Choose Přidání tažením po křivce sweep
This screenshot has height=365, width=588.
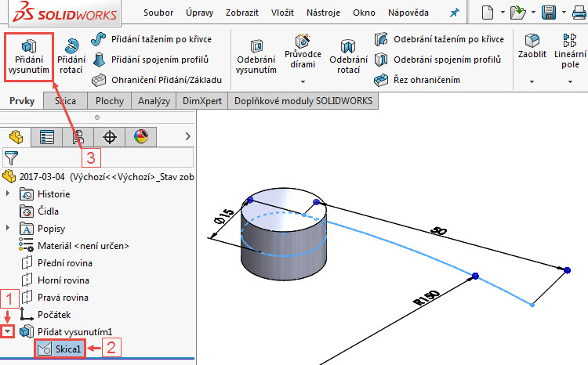pos(151,39)
